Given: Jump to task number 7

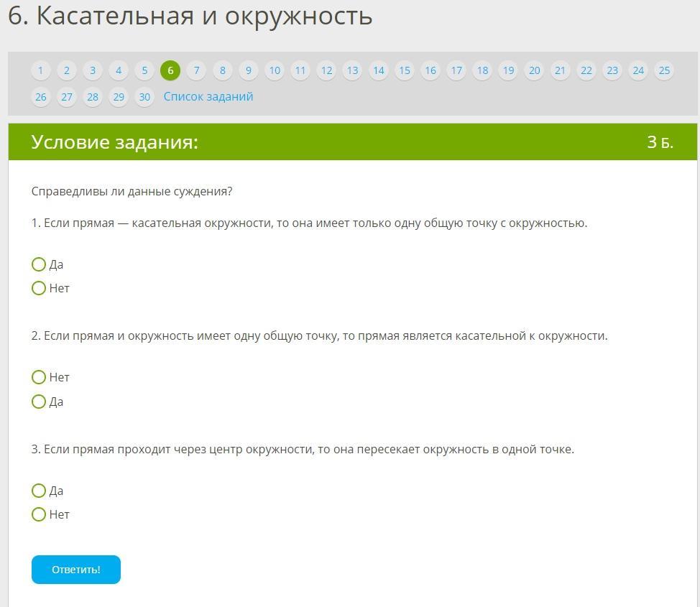Looking at the screenshot, I should coord(196,70).
